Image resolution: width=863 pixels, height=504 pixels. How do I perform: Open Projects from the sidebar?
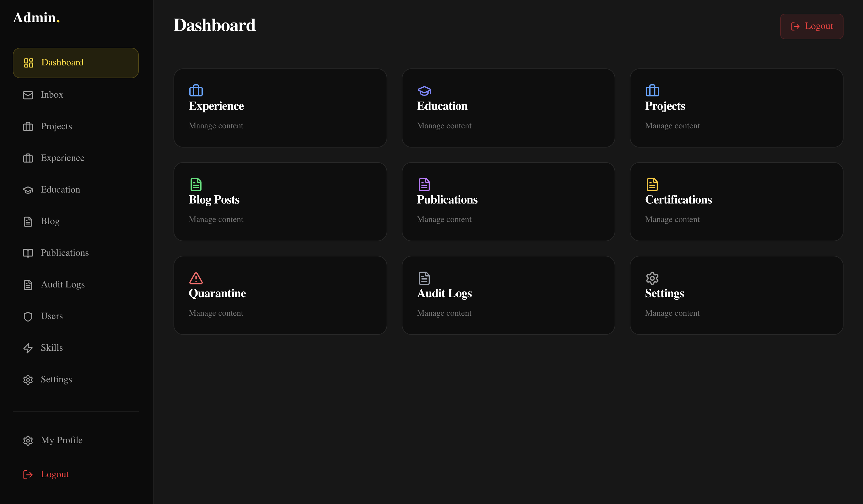56,126
